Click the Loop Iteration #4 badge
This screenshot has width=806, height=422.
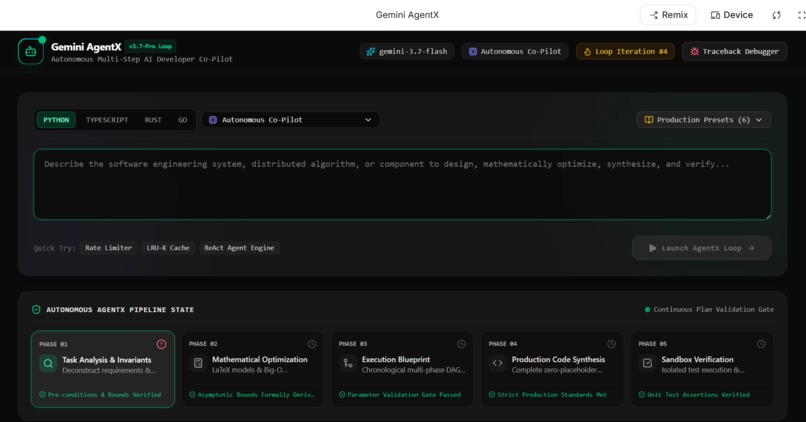coord(625,51)
